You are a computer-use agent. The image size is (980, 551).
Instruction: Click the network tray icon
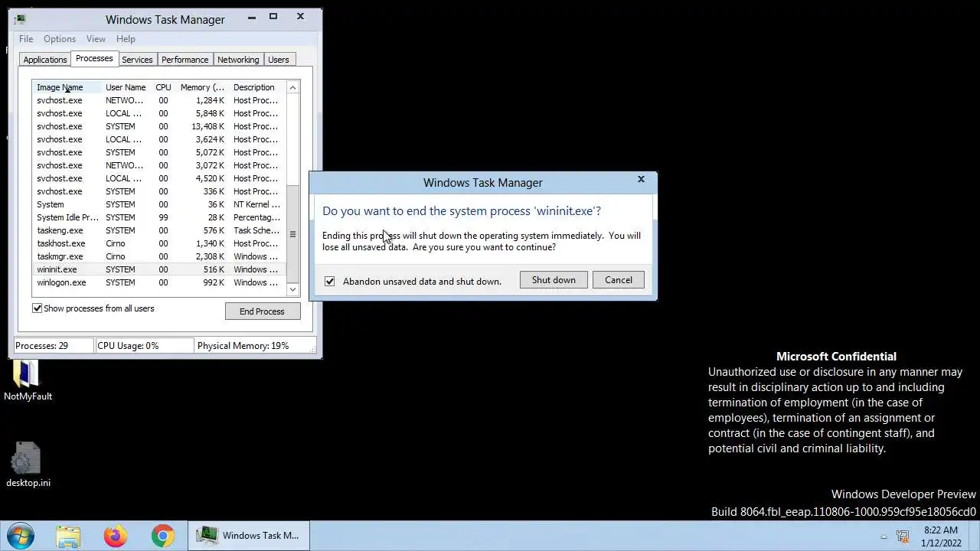click(x=903, y=536)
